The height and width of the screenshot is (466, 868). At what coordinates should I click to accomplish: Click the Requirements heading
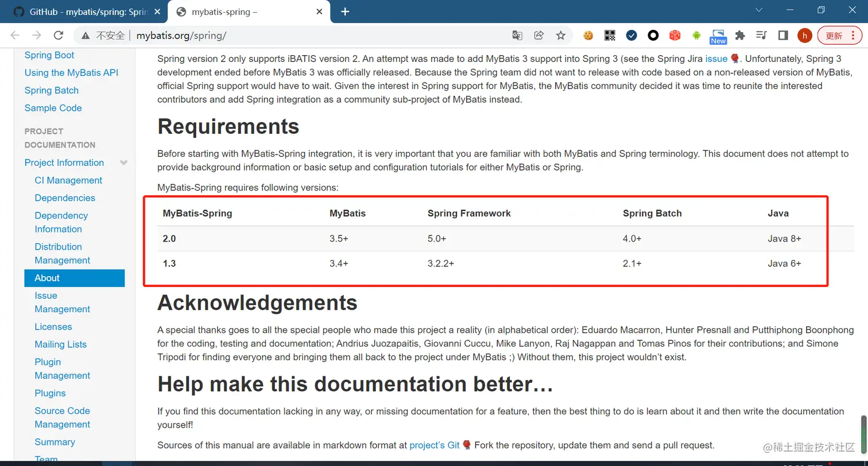click(x=228, y=126)
